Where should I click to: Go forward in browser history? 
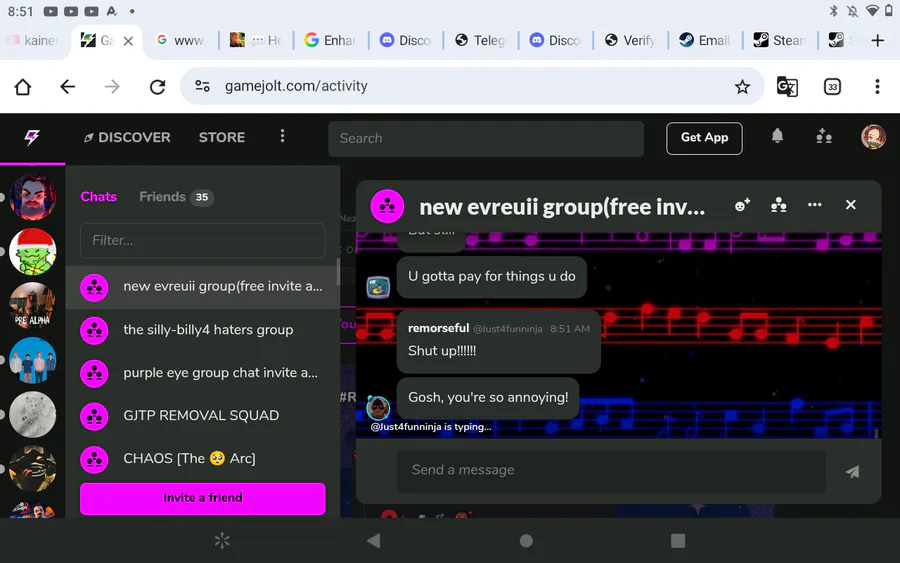tap(112, 87)
